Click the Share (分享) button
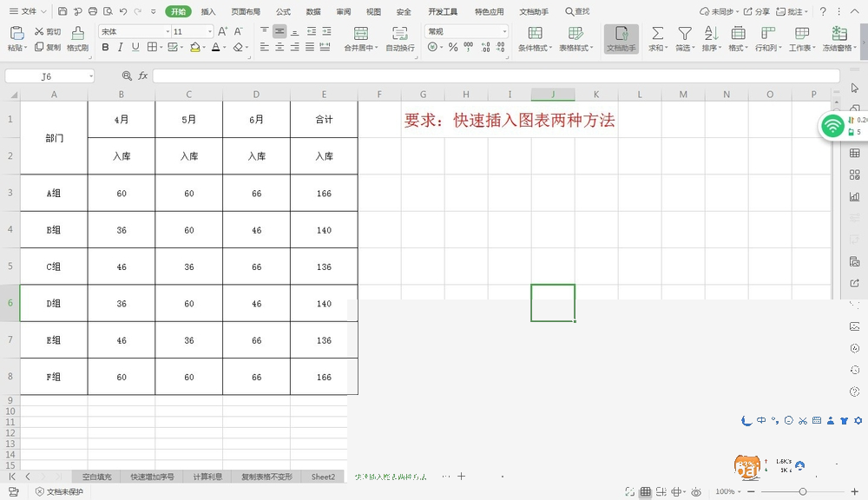Viewport: 868px width, 500px height. [x=756, y=11]
